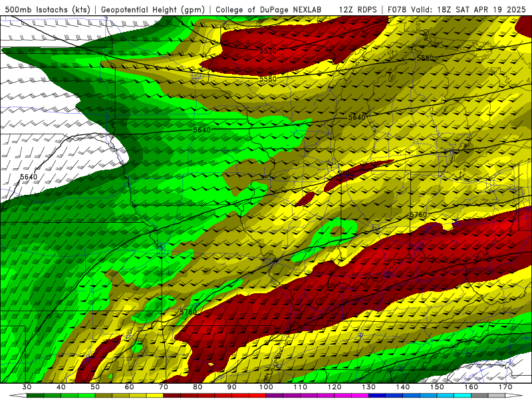Click the bright yellow swatch just before 70

[155, 396]
